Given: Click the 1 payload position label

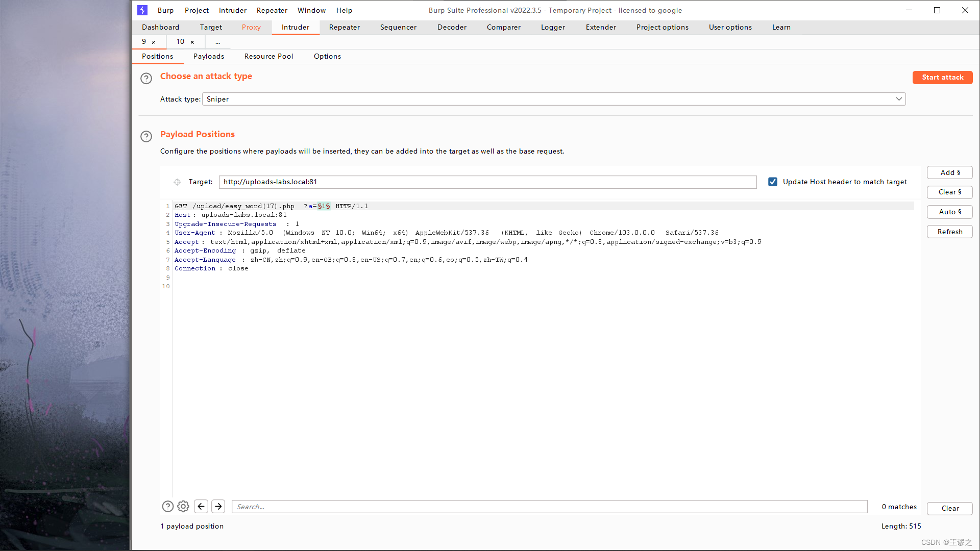Looking at the screenshot, I should (x=192, y=526).
